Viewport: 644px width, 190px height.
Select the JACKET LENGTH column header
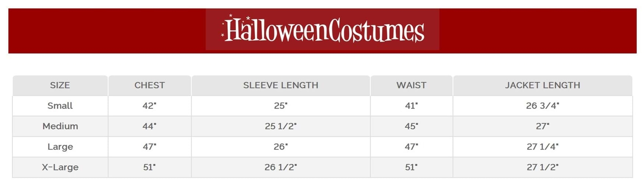tap(543, 85)
